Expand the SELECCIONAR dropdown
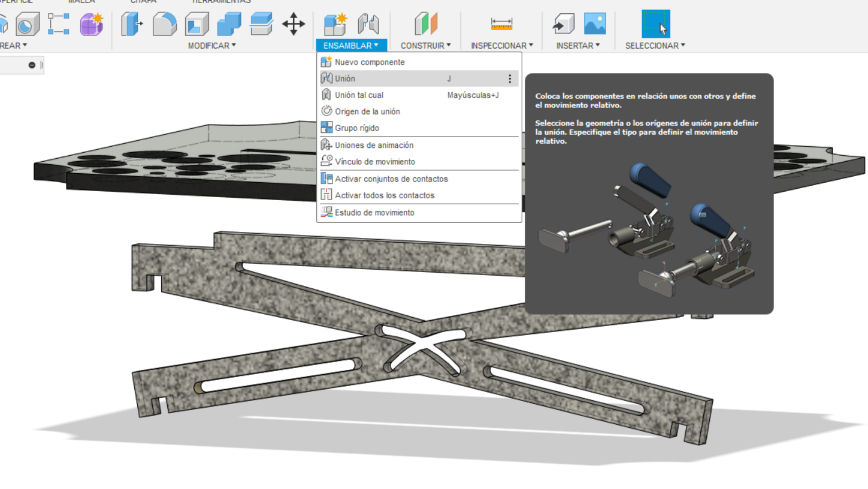The image size is (868, 489). coord(655,46)
